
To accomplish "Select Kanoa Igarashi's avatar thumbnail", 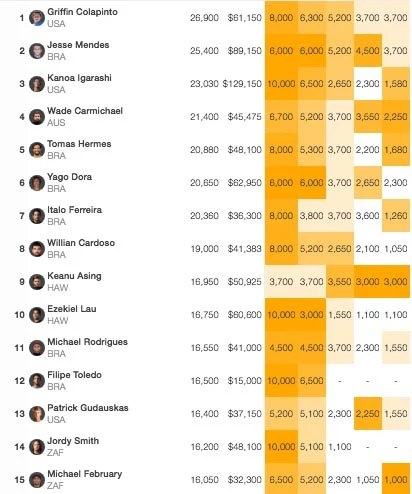I will pyautogui.click(x=37, y=84).
